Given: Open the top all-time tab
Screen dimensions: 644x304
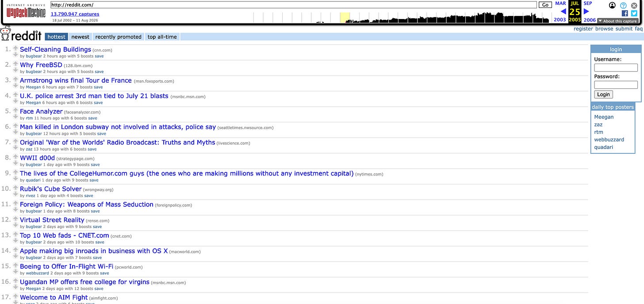Looking at the screenshot, I should pos(162,37).
